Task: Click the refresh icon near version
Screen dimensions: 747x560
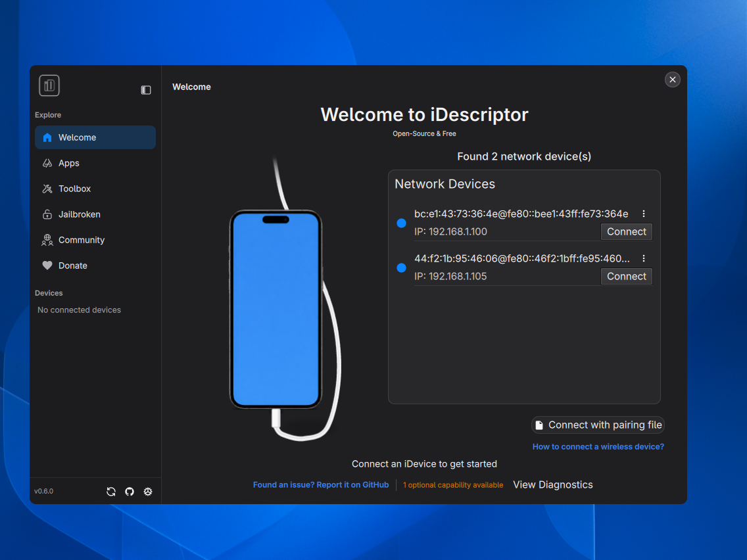Action: (111, 492)
